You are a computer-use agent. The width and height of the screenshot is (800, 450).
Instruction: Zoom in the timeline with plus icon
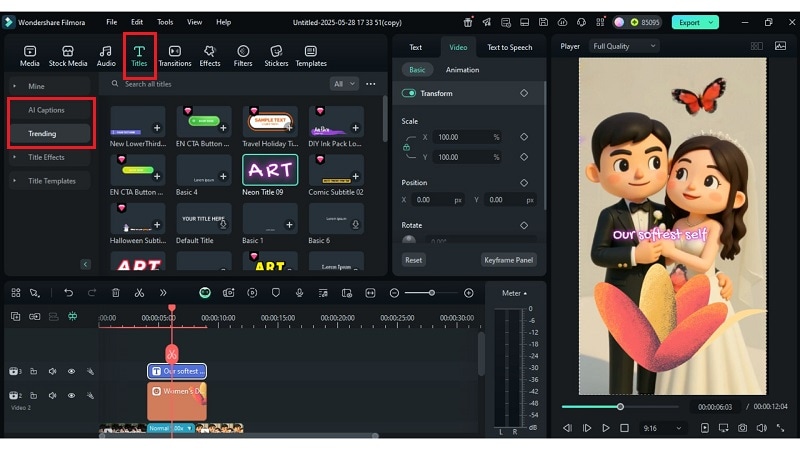click(468, 293)
